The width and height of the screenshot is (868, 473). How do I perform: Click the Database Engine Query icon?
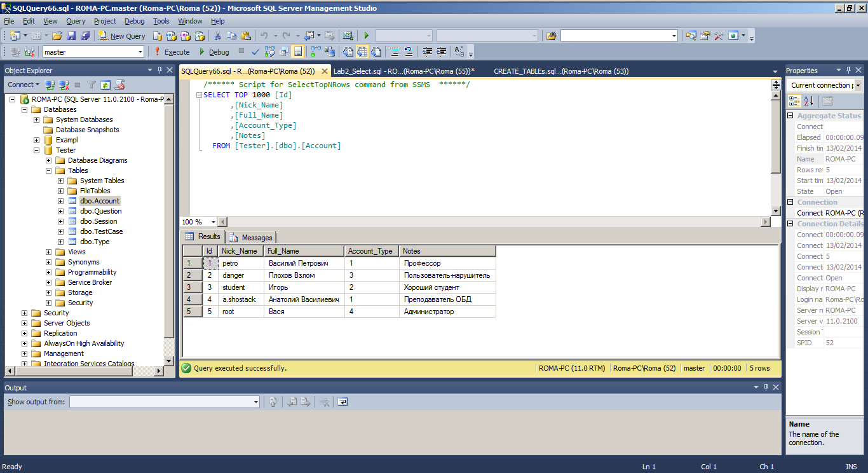click(157, 36)
